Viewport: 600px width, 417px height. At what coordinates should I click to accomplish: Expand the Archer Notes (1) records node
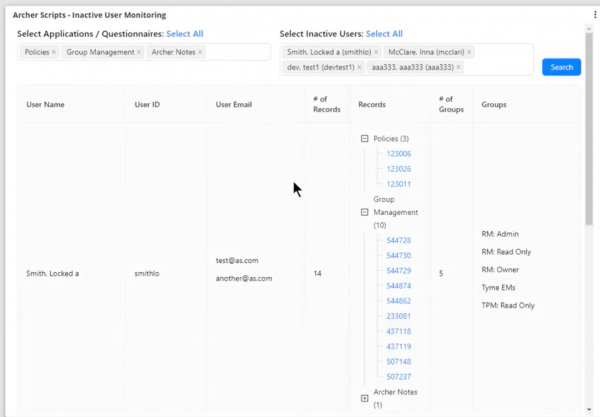pos(364,399)
